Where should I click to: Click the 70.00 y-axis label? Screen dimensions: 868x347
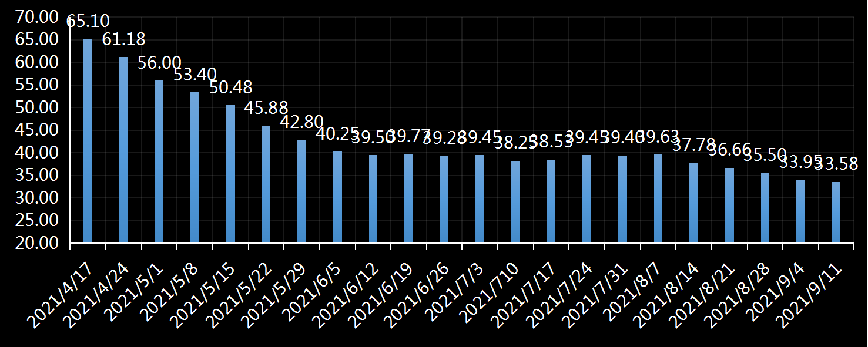(38, 17)
